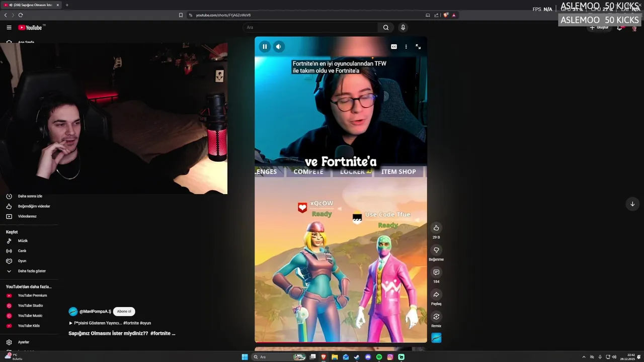
Task: Start voice search with microphone icon
Action: (x=403, y=28)
